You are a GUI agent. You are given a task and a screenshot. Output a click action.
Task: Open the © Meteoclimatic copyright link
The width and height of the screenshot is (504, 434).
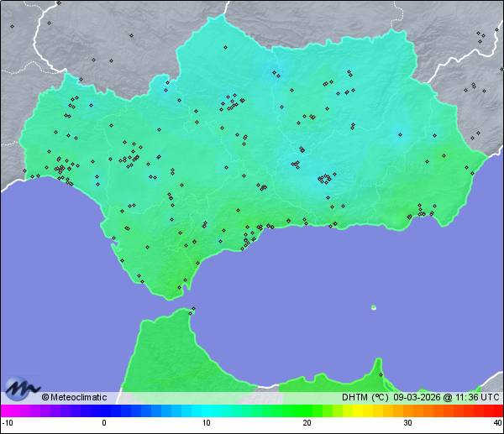click(74, 398)
